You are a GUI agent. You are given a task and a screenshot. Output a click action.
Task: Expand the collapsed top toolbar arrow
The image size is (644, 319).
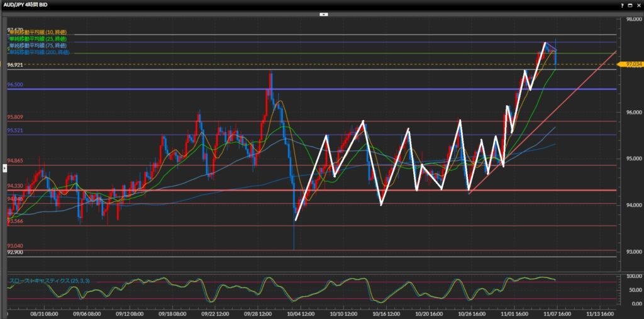[323, 13]
